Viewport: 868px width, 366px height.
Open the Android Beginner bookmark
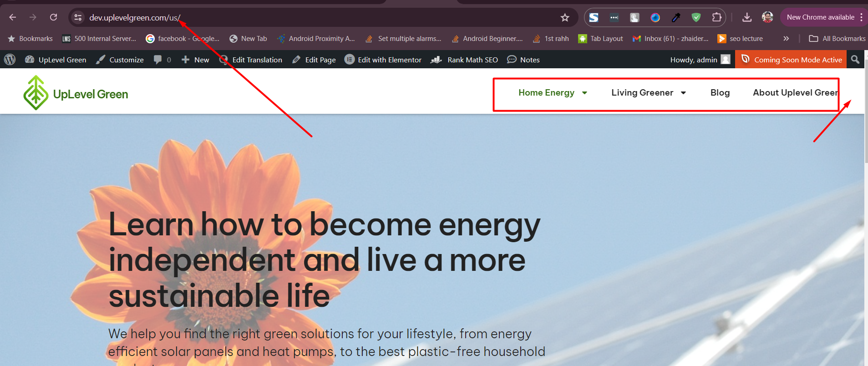point(487,39)
